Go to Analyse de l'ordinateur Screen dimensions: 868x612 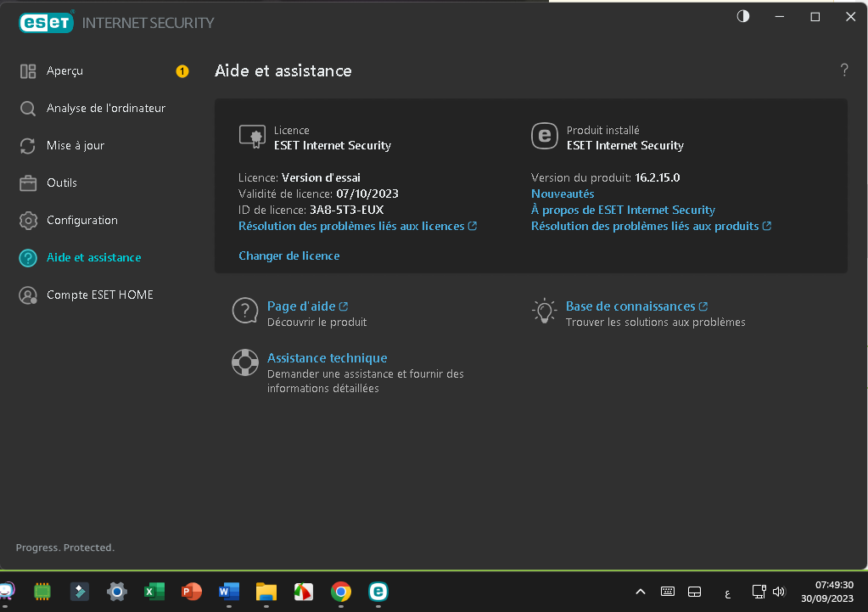pyautogui.click(x=106, y=108)
